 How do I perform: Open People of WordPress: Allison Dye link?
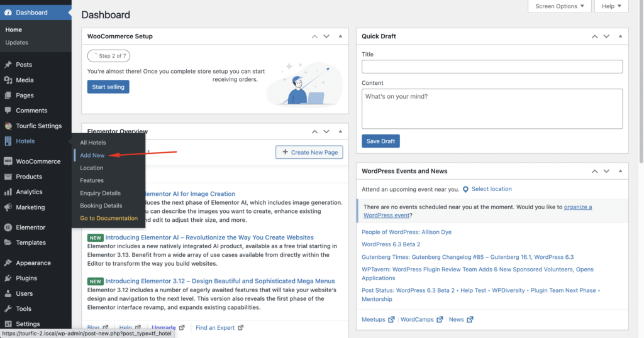[x=407, y=232]
